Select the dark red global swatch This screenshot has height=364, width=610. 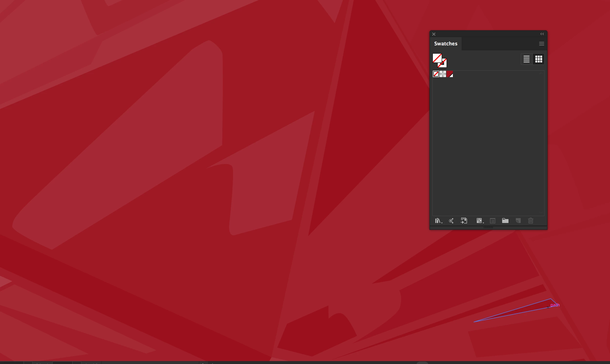450,74
